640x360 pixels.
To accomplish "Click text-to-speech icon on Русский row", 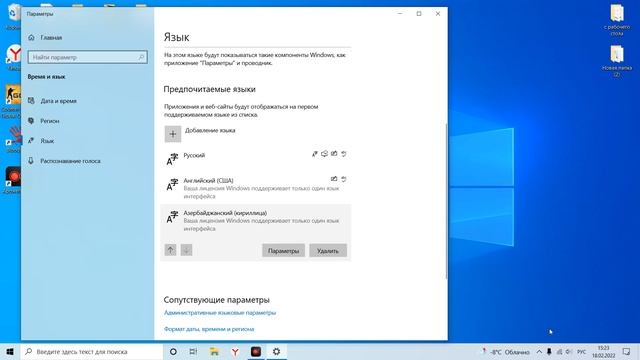I will [x=324, y=154].
